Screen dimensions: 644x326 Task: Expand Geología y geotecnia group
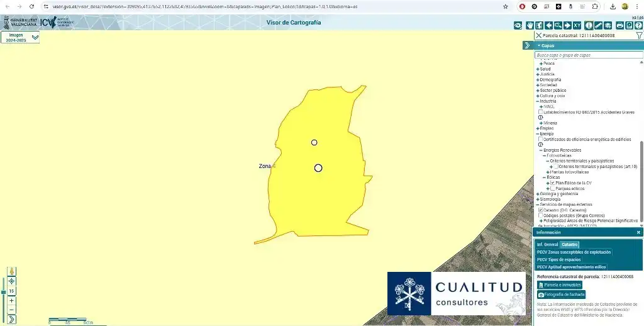click(538, 194)
